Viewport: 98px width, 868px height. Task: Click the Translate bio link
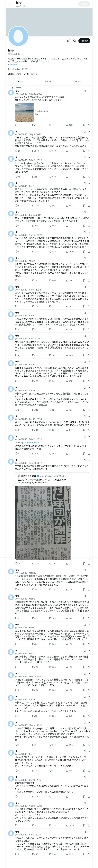pos(14,64)
